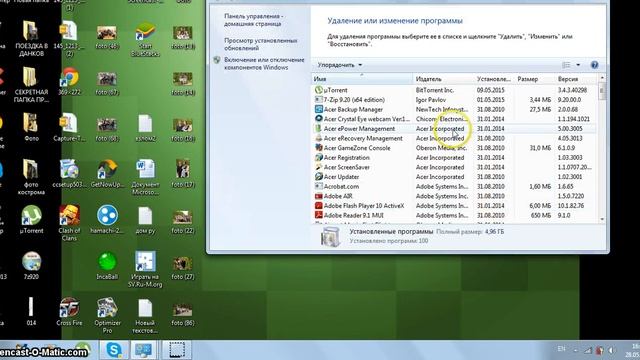Click the scrollbar up arrow in program list
This screenshot has height=360, width=640.
pos(602,78)
